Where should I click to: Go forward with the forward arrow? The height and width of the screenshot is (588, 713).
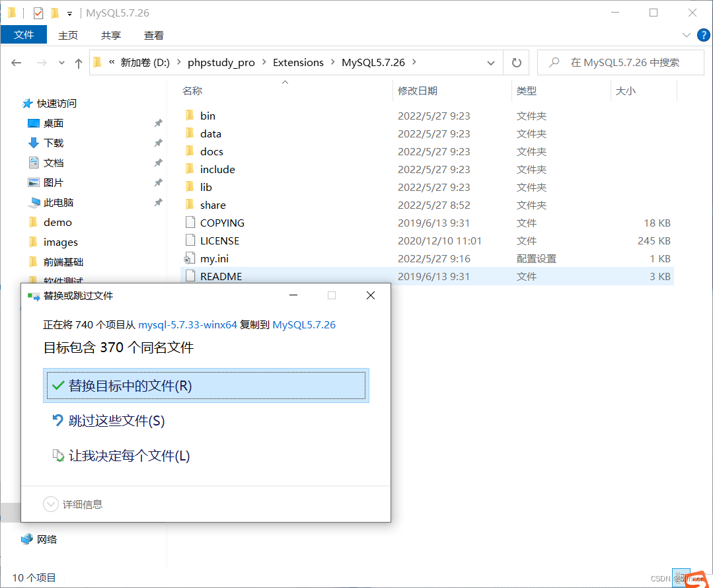[x=42, y=63]
